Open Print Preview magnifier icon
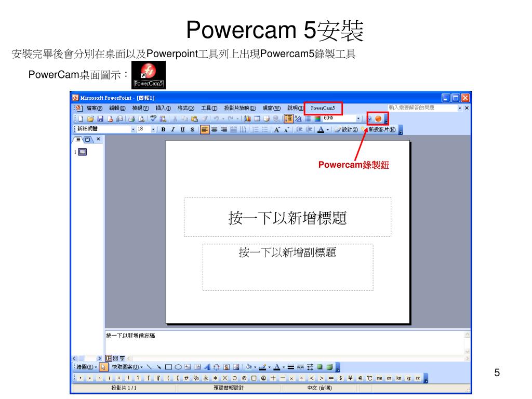 (141, 119)
